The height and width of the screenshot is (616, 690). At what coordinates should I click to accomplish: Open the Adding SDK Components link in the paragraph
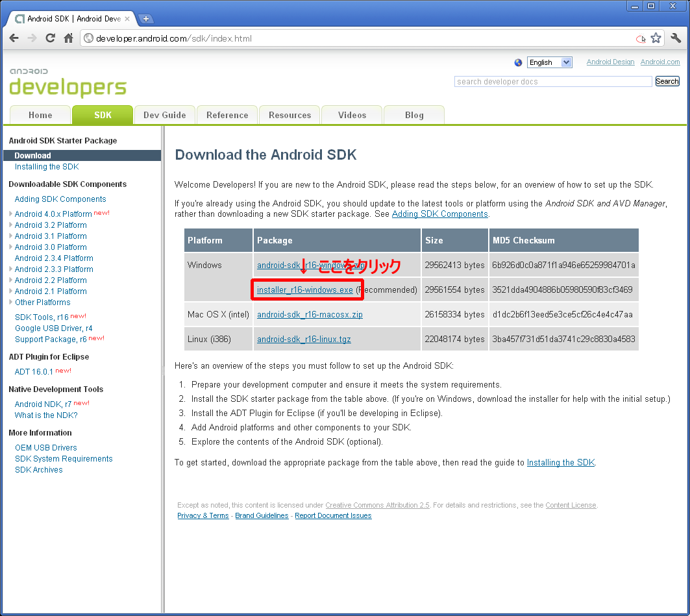pyautogui.click(x=439, y=214)
